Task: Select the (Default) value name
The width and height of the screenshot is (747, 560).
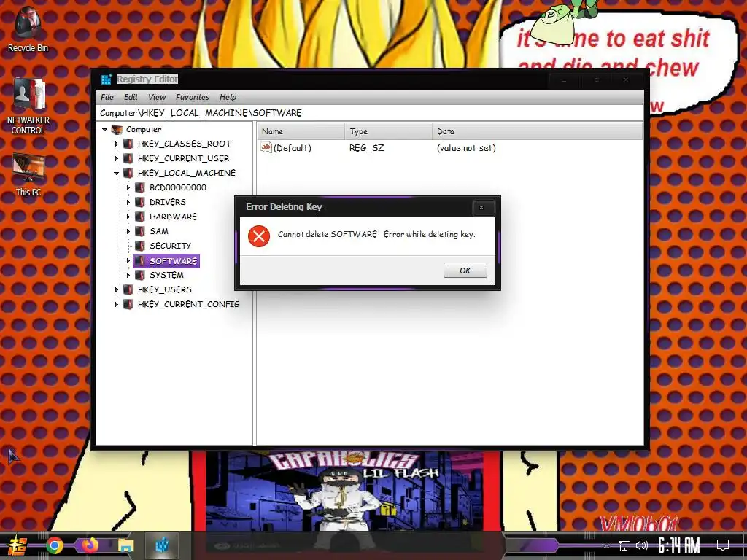Action: pyautogui.click(x=292, y=148)
